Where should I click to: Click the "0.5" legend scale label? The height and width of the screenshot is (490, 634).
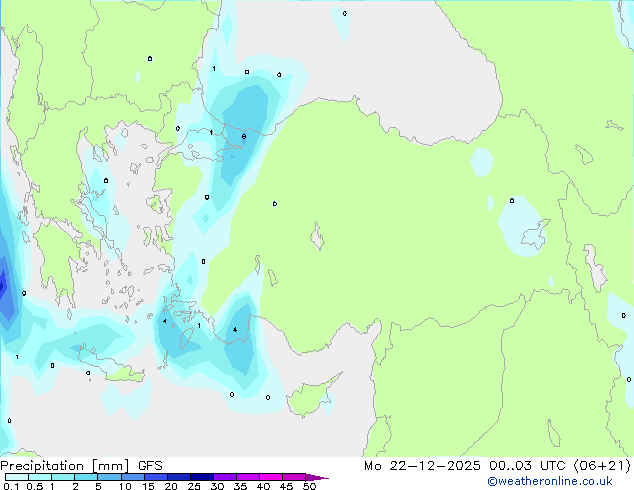[35, 486]
